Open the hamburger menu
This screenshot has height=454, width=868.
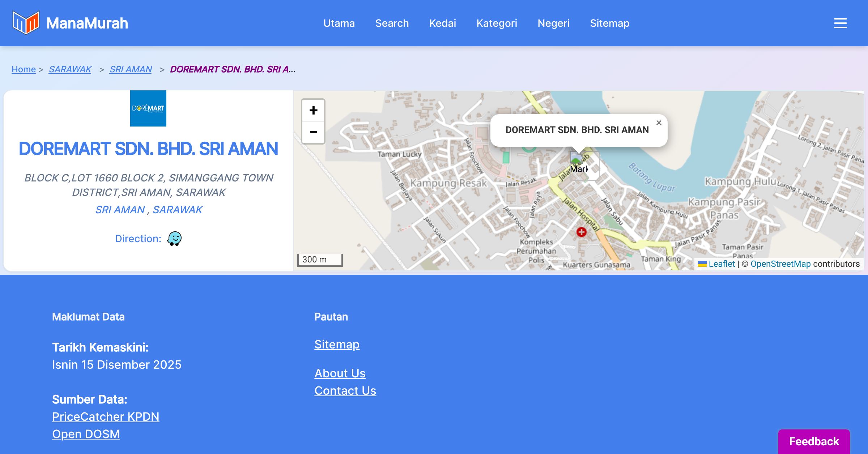(x=840, y=23)
